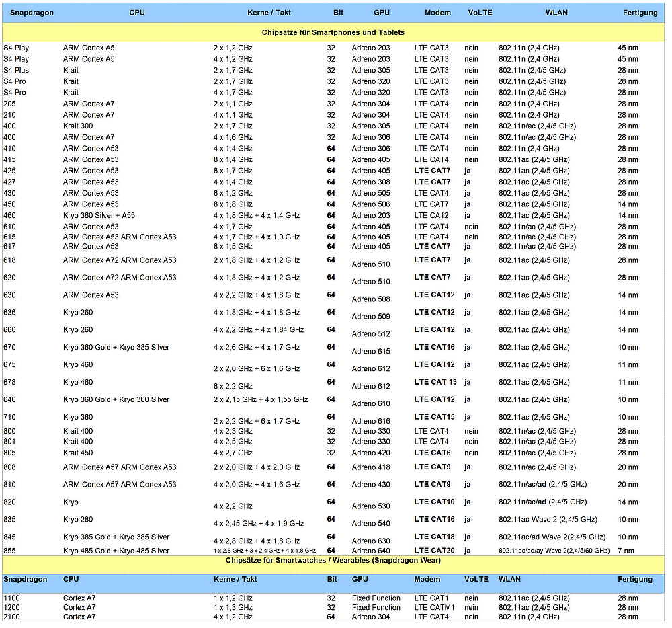Screen dimensions: 672x628
Task: Click the '8 x 2.2 GHz' clock cell
Action: [233, 386]
